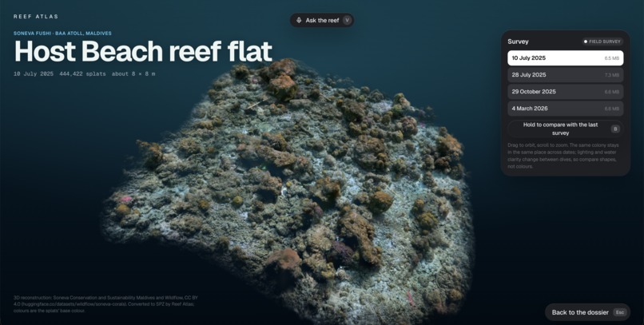Select the 10 July 2025 survey
Viewport: 644px width, 325px height.
(565, 58)
